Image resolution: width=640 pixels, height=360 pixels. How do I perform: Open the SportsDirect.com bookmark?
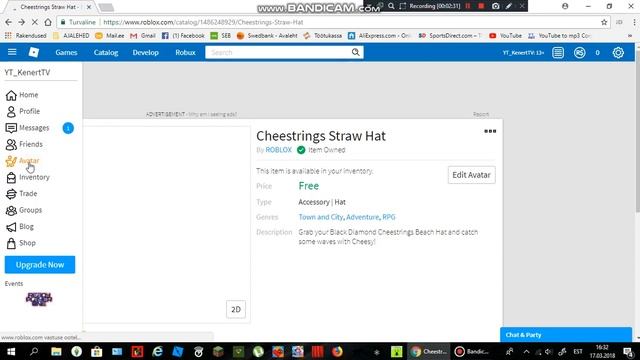450,36
